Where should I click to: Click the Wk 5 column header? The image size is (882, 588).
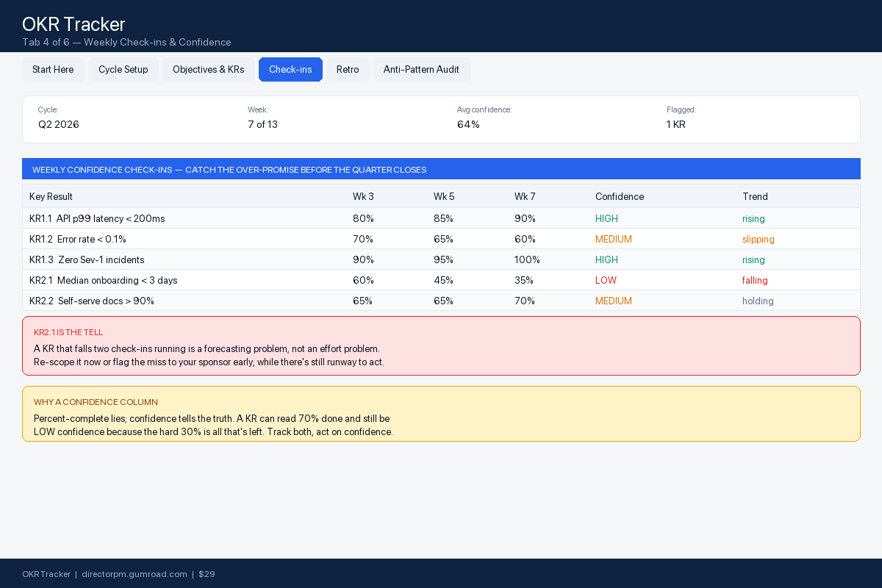click(444, 196)
